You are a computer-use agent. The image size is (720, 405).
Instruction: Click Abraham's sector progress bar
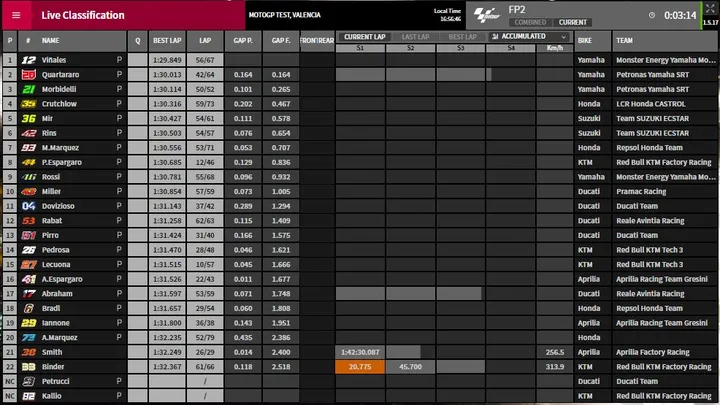click(x=409, y=294)
